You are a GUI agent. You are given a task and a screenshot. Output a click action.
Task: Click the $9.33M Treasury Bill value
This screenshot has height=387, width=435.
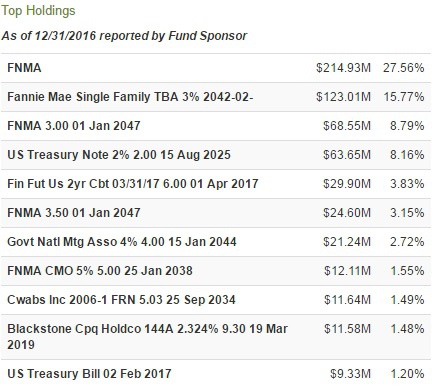pos(350,374)
